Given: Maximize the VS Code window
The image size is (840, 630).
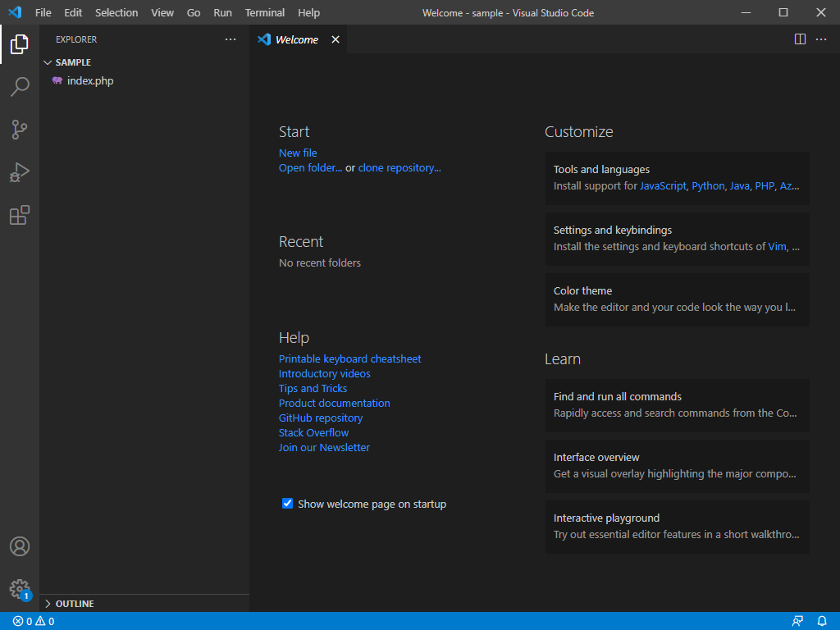Looking at the screenshot, I should click(783, 12).
